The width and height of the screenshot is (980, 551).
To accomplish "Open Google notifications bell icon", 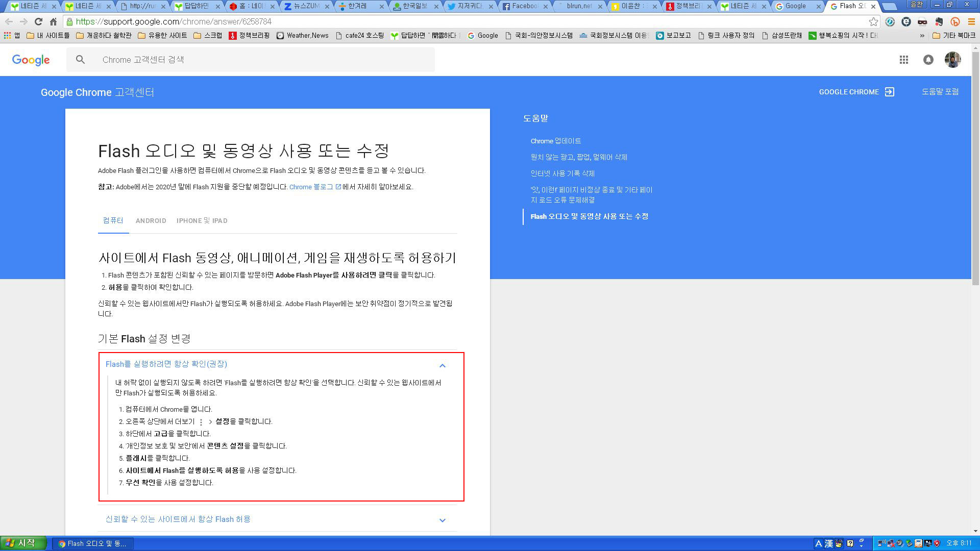I will click(928, 60).
